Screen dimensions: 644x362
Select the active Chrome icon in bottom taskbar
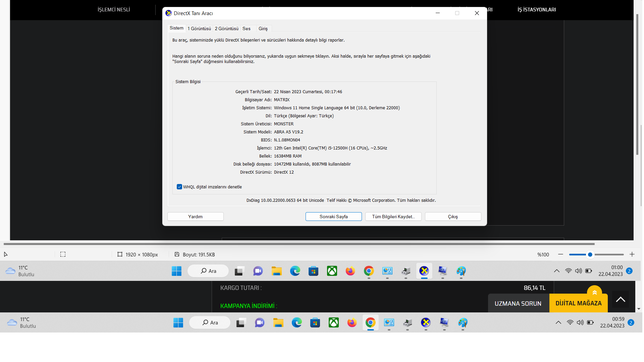click(371, 322)
